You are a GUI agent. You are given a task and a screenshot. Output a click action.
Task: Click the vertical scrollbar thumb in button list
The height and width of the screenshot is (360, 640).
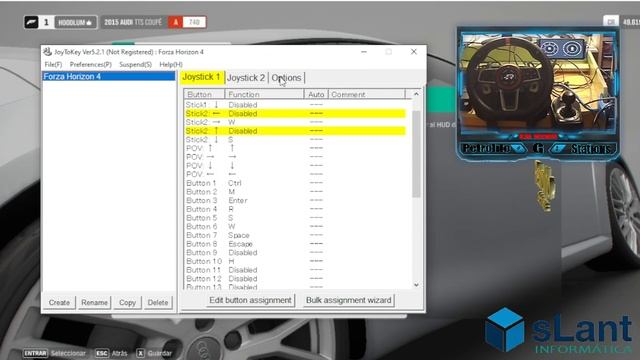click(x=416, y=153)
